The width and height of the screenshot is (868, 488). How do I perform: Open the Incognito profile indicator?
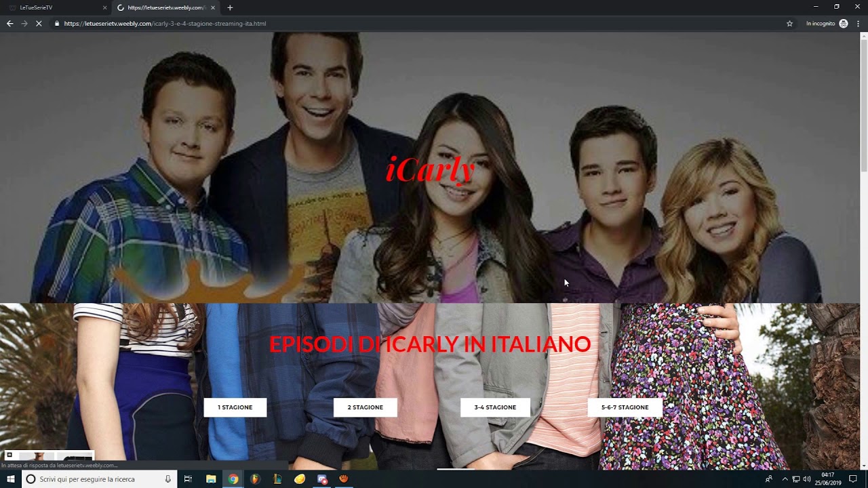point(827,24)
